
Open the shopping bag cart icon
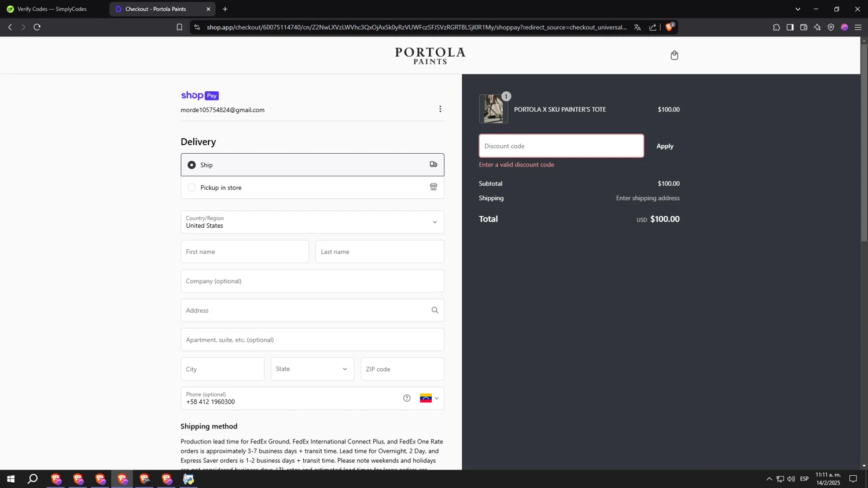pyautogui.click(x=674, y=56)
